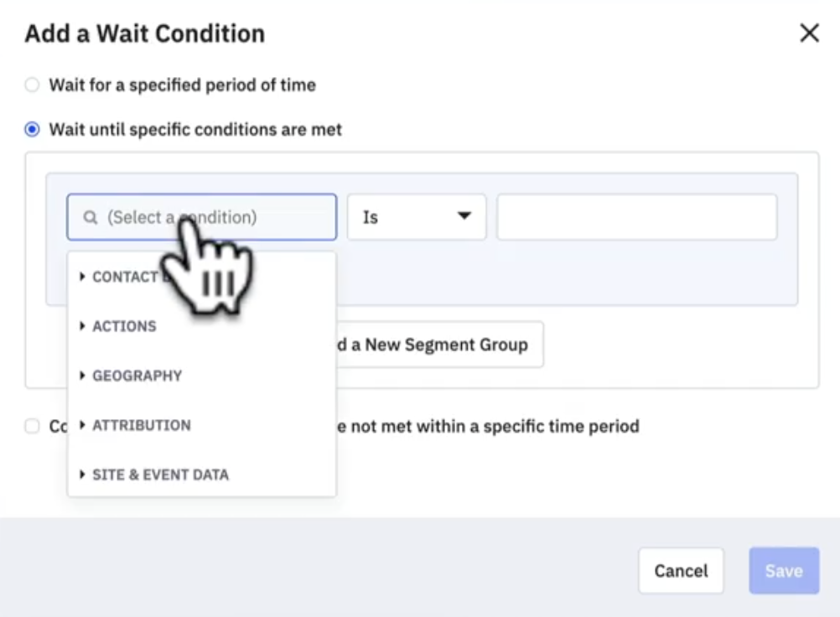
Task: Expand the ATTRIBUTION category arrow
Action: (82, 425)
